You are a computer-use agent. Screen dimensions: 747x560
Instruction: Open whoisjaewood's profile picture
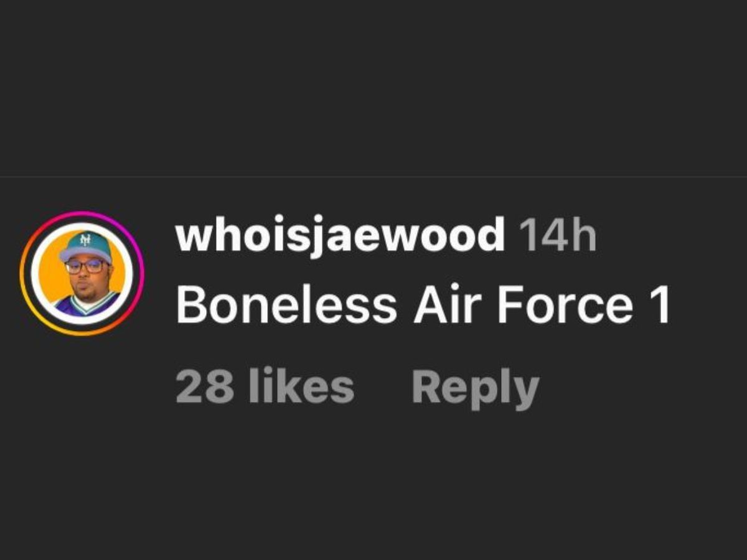click(x=82, y=274)
